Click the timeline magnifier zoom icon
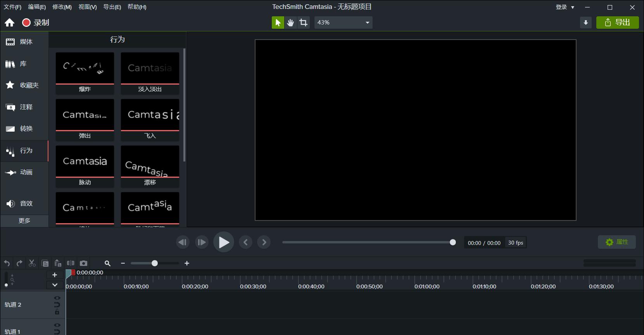Image resolution: width=644 pixels, height=335 pixels. click(x=108, y=263)
